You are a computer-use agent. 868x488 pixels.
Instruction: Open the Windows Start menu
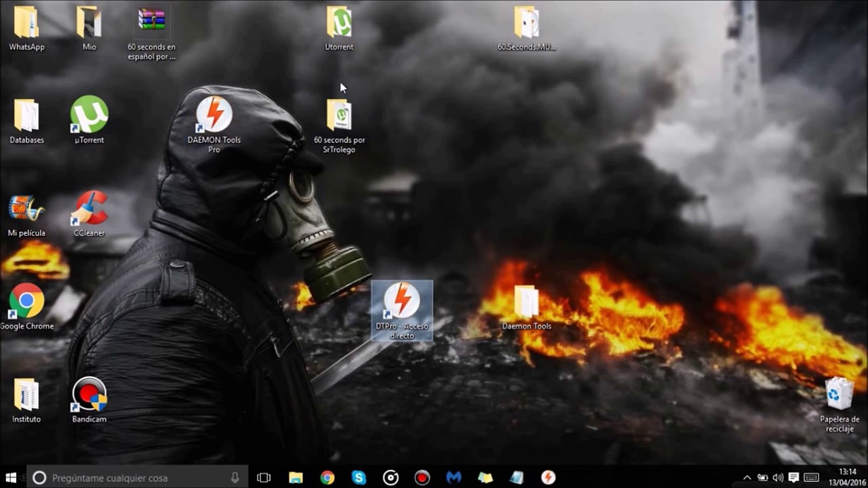click(x=12, y=478)
